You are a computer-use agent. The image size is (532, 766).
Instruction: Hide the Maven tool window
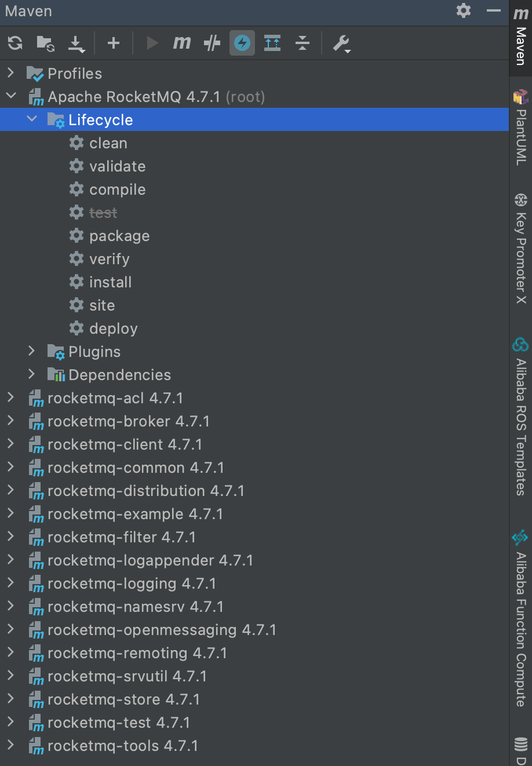pos(493,10)
